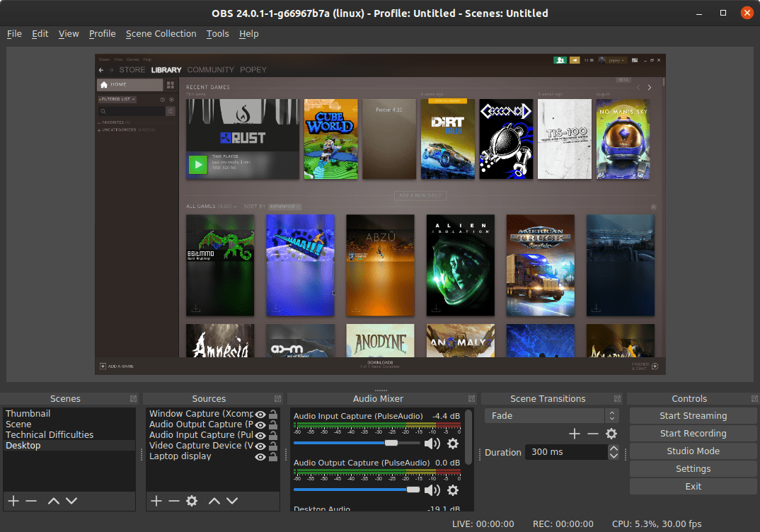Toggle visibility of Window Capture source
Viewport: 760px width, 532px height.
(260, 415)
